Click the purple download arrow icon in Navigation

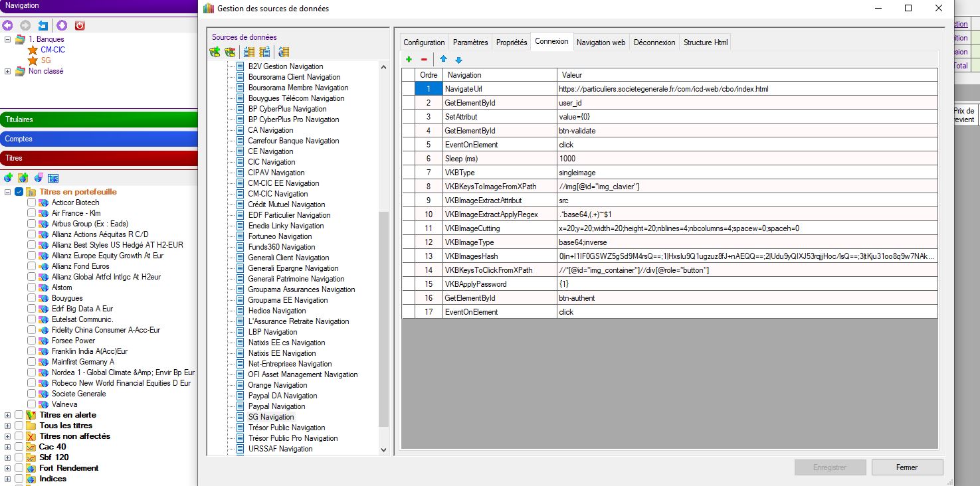coord(62,26)
